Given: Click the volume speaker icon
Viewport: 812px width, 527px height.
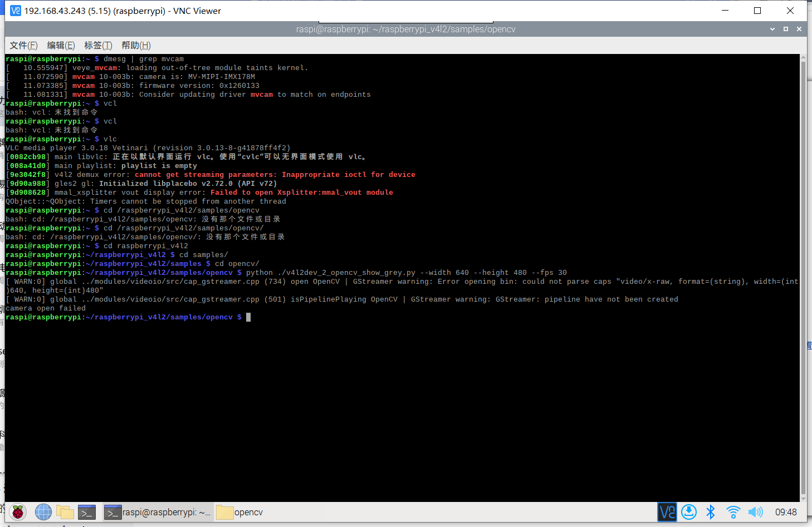Looking at the screenshot, I should 755,512.
